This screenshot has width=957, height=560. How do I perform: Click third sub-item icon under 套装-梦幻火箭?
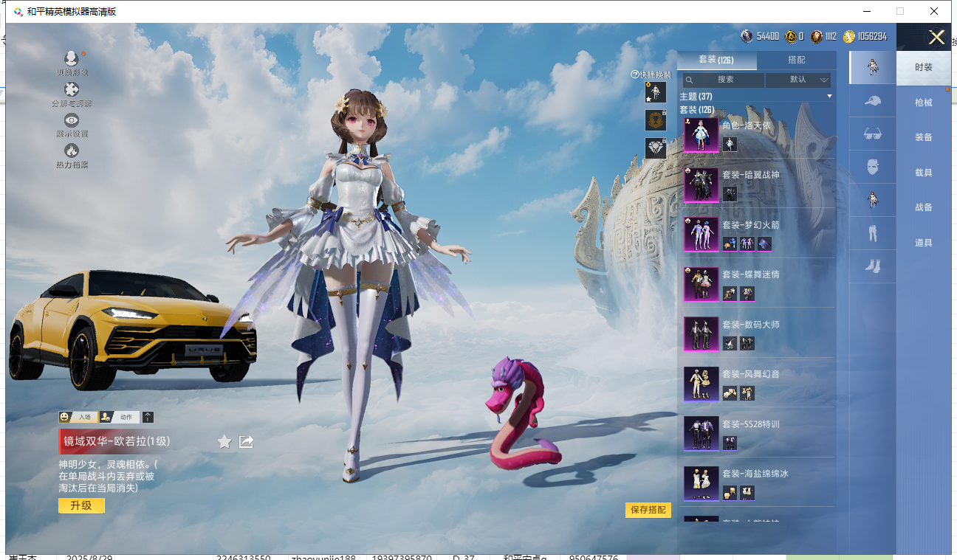tap(764, 243)
